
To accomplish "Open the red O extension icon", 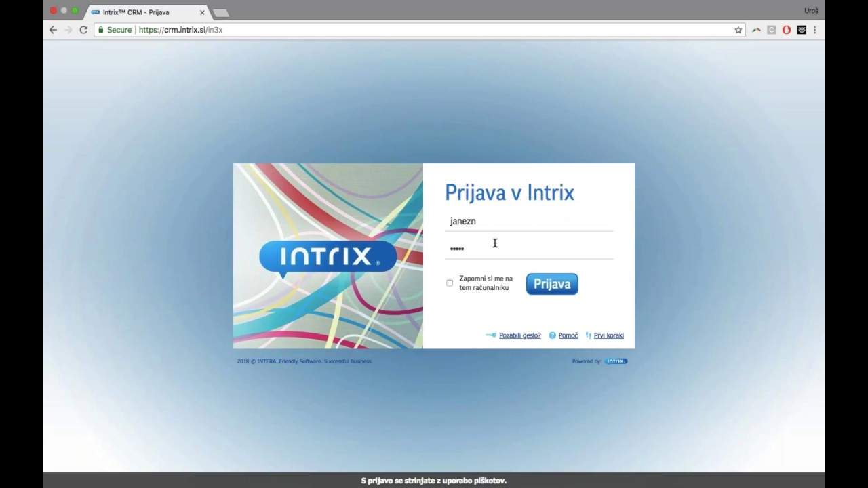I will tap(786, 29).
